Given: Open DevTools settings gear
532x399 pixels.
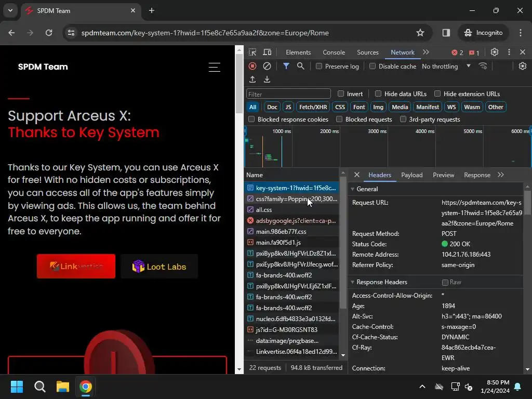Looking at the screenshot, I should pos(495,52).
